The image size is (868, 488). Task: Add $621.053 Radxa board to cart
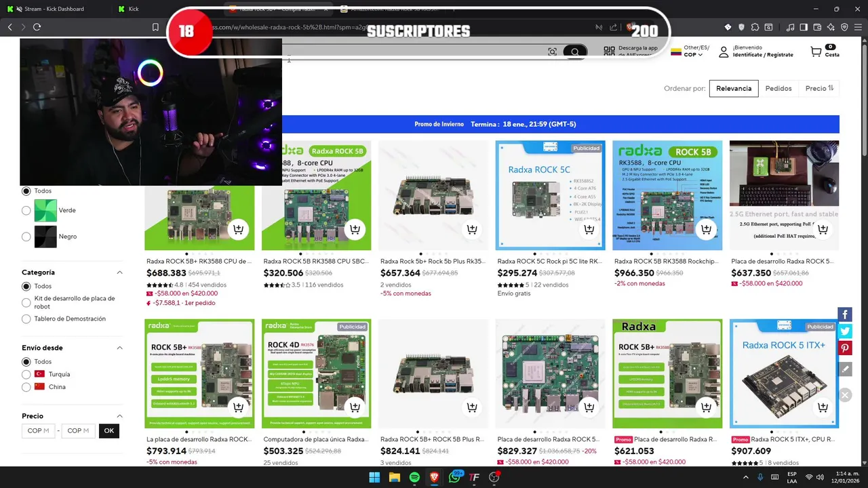[x=706, y=407]
